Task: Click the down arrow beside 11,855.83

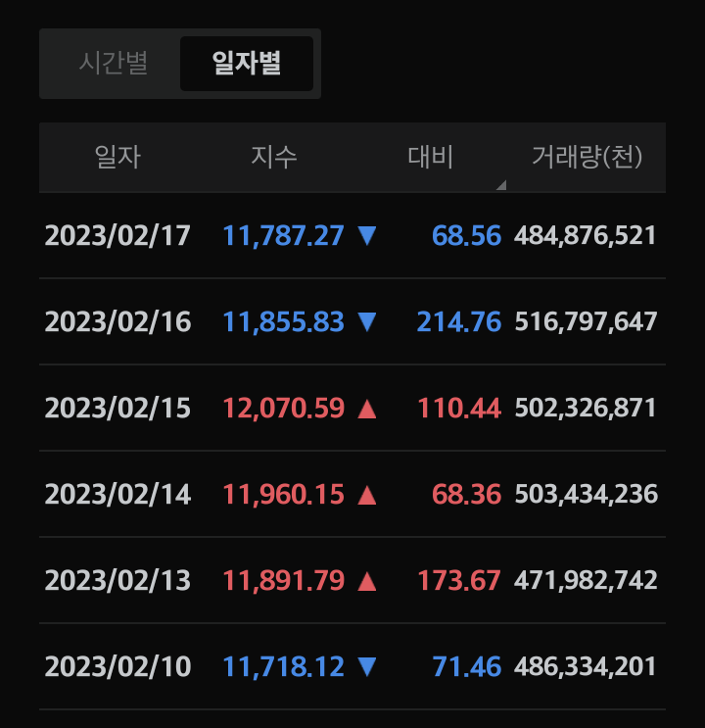Action: [367, 321]
